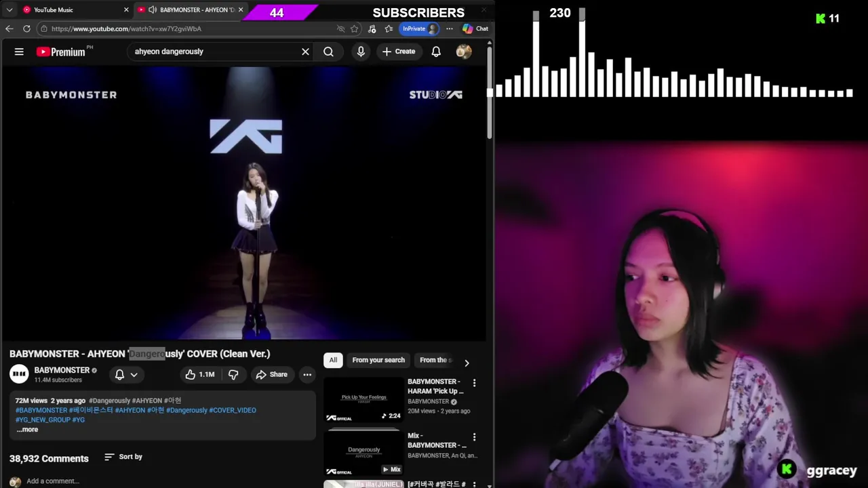Click the InPrivate profile button

(x=420, y=28)
